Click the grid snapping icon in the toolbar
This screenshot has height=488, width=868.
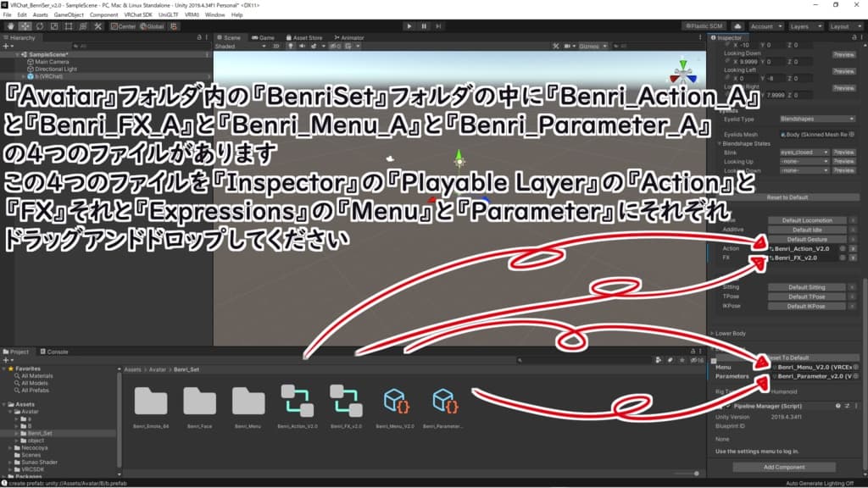174,26
